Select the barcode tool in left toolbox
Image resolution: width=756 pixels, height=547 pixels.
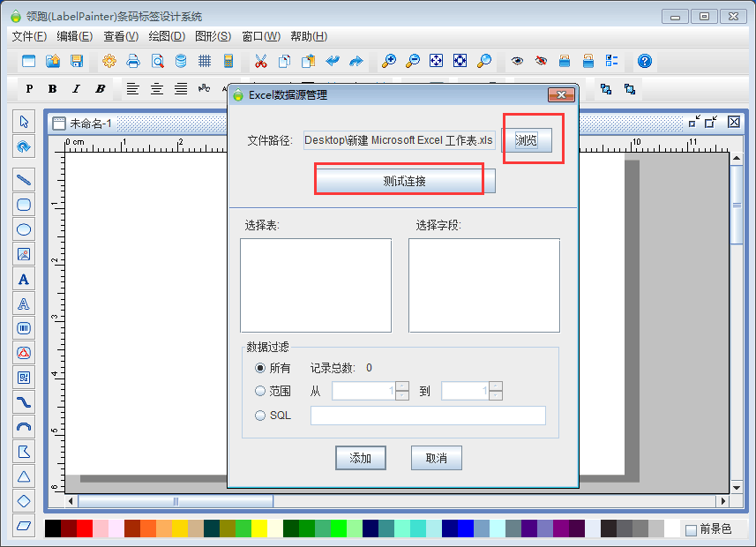tap(24, 328)
